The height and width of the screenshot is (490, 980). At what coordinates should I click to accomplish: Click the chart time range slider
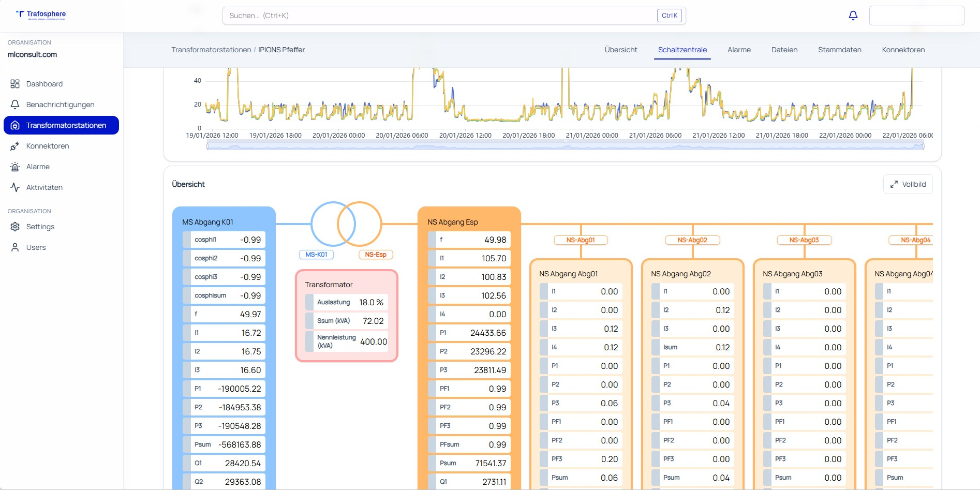coord(565,146)
